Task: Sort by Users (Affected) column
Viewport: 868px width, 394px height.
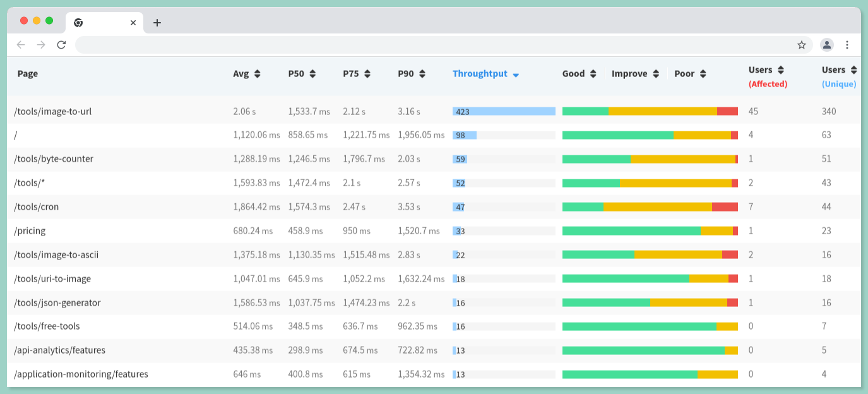Action: point(768,76)
